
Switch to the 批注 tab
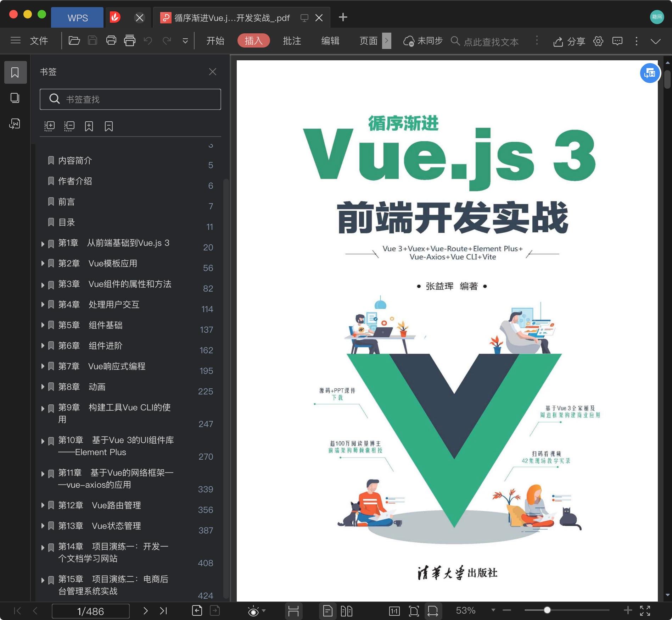(x=292, y=41)
